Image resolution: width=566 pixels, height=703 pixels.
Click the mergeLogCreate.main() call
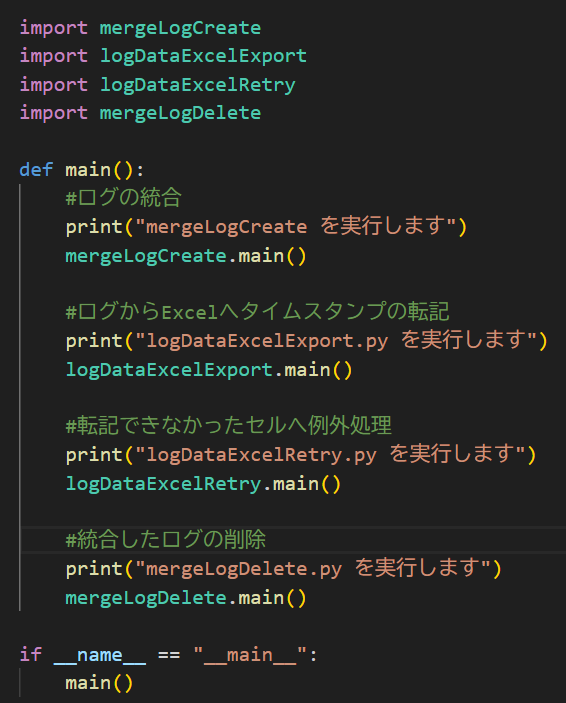(186, 256)
